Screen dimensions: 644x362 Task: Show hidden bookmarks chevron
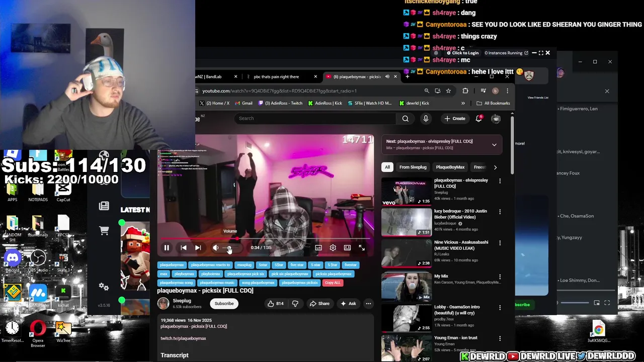pyautogui.click(x=463, y=104)
